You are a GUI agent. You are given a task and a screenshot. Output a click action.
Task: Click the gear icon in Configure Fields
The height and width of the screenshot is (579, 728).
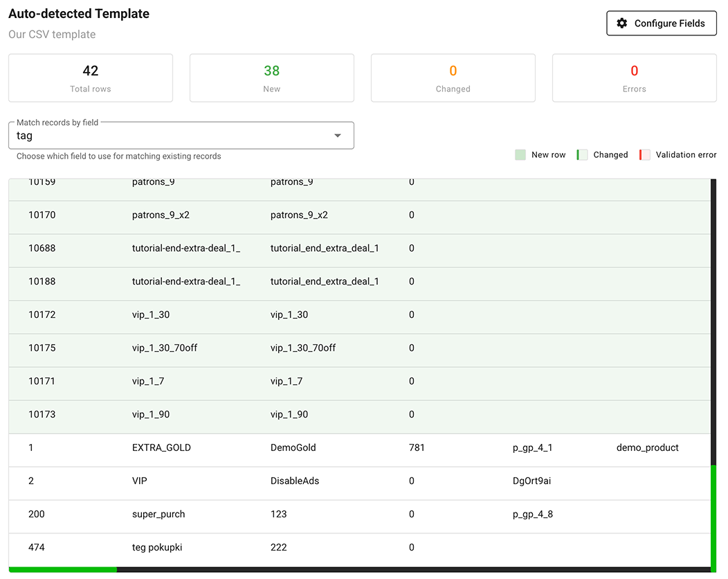(x=621, y=24)
